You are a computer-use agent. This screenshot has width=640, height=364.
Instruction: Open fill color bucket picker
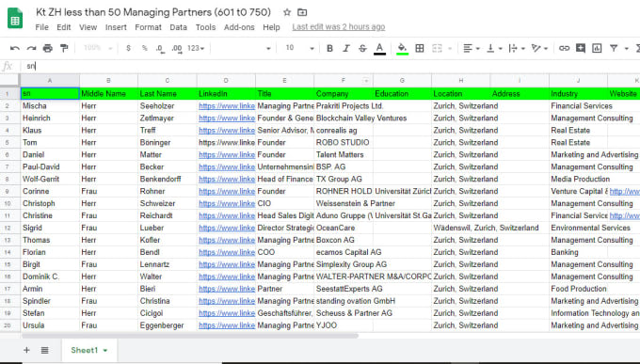click(x=402, y=49)
